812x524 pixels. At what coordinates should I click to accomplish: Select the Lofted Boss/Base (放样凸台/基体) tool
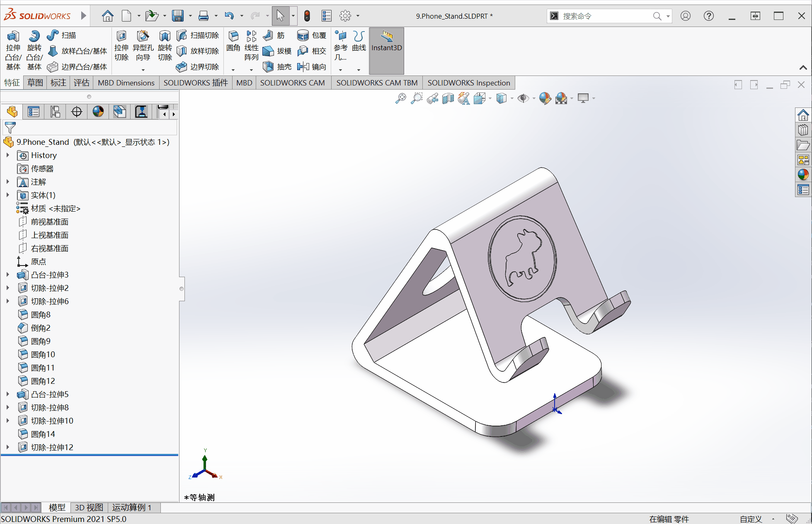(77, 51)
